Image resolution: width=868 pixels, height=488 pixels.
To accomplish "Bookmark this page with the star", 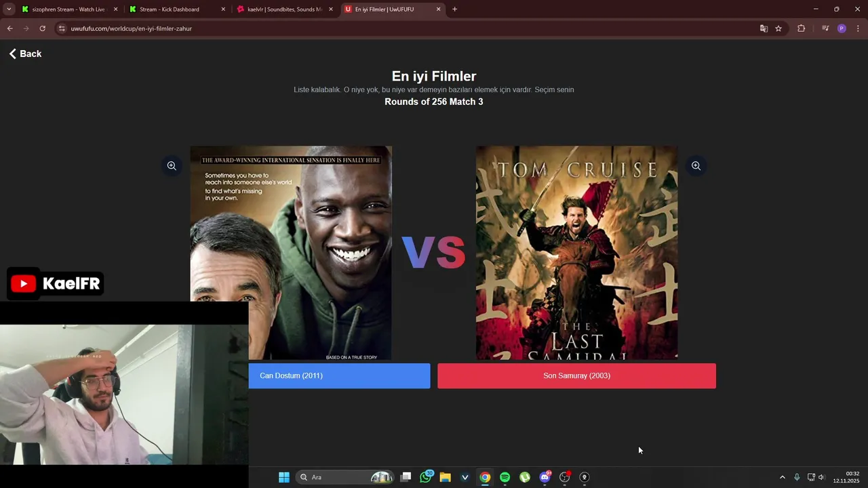I will point(778,28).
